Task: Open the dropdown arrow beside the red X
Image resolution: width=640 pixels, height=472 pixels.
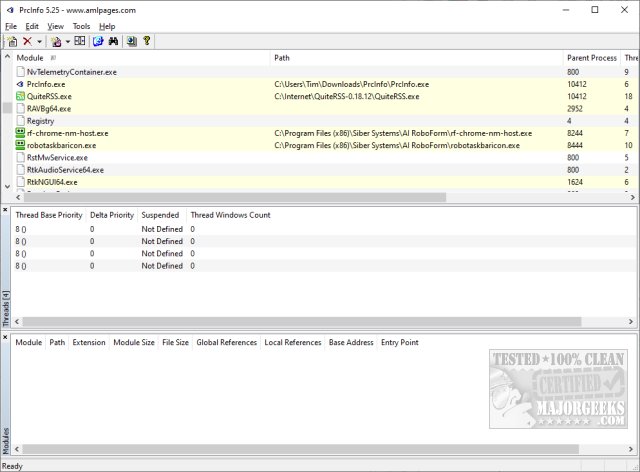Action: pyautogui.click(x=39, y=42)
